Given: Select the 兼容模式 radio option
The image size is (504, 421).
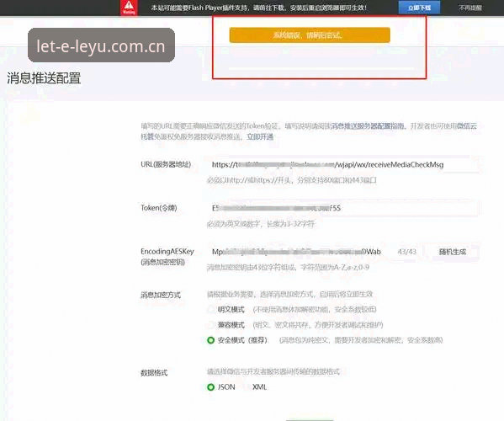Looking at the screenshot, I should tap(211, 325).
